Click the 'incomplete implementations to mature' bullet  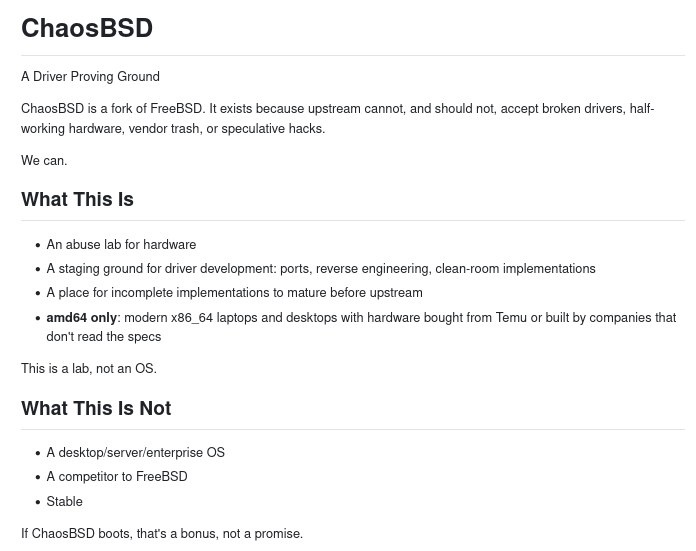(234, 293)
